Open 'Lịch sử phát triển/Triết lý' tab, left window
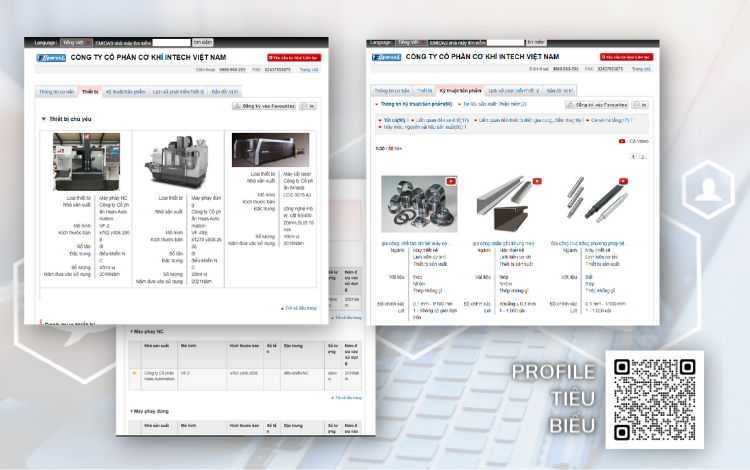Image resolution: width=750 pixels, height=470 pixels. 178,92
